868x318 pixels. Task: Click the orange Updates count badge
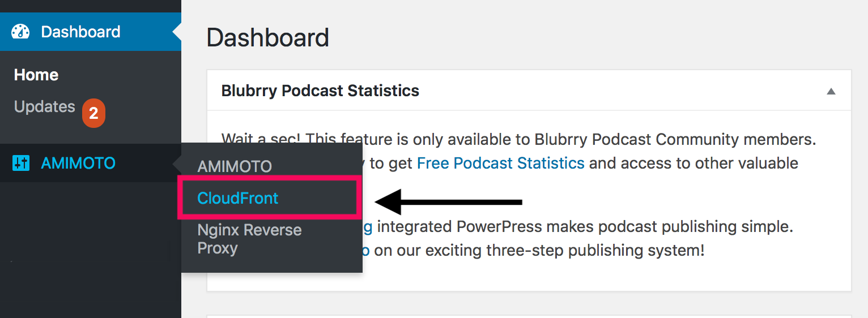(93, 113)
